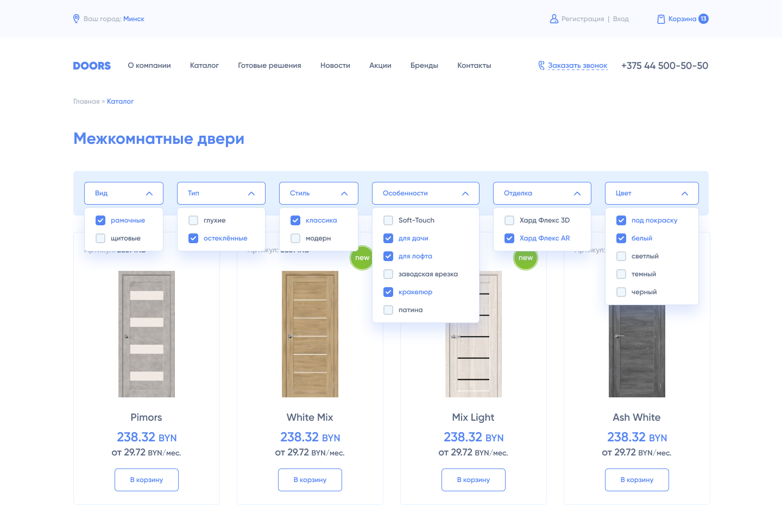782x532 pixels.
Task: Add White Mix door to cart
Action: point(310,480)
